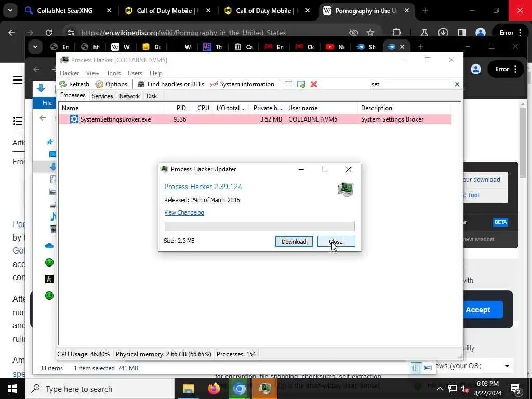Viewport: 532px width, 399px height.
Task: Switch to the Network tab
Action: click(129, 96)
